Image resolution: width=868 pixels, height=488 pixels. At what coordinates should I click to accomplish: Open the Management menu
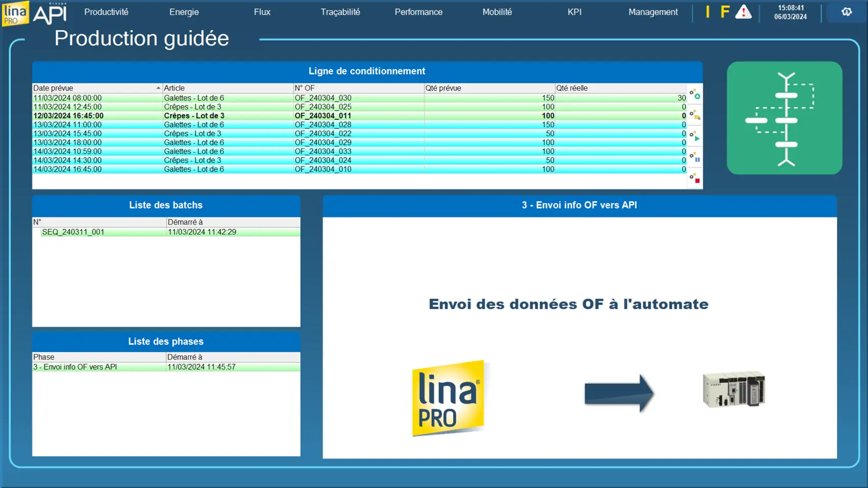tap(653, 12)
